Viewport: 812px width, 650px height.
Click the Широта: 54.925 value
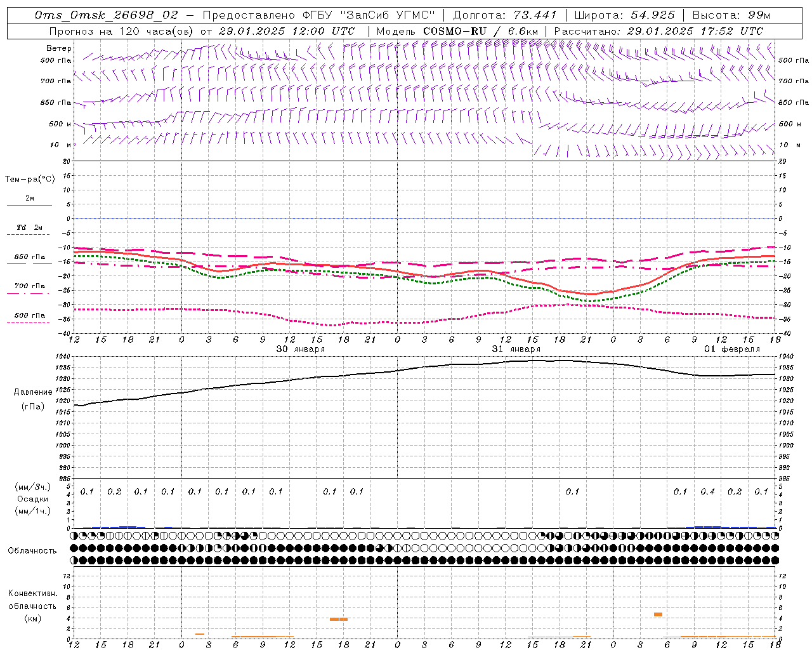click(x=625, y=15)
